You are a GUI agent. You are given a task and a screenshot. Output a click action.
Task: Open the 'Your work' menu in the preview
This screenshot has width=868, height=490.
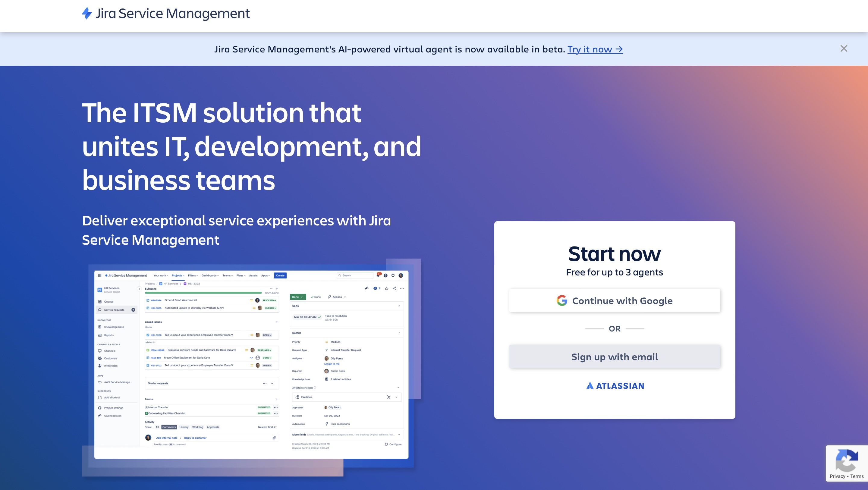tap(161, 275)
